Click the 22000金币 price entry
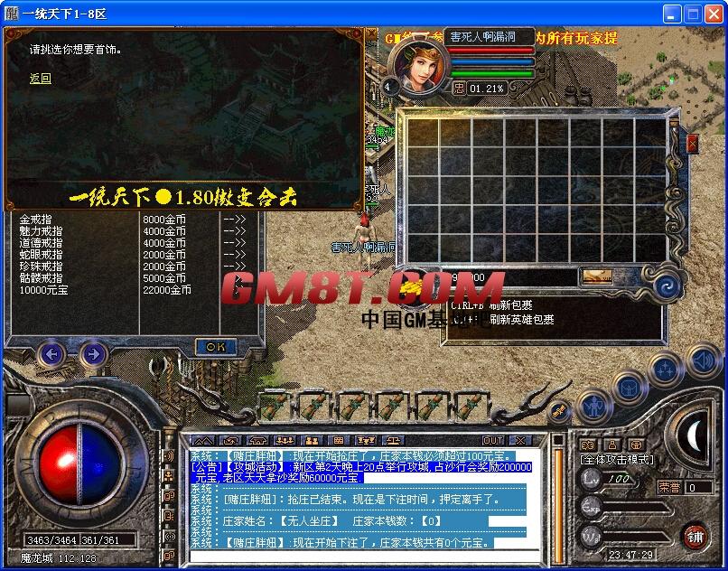The width and height of the screenshot is (728, 571). 167,290
